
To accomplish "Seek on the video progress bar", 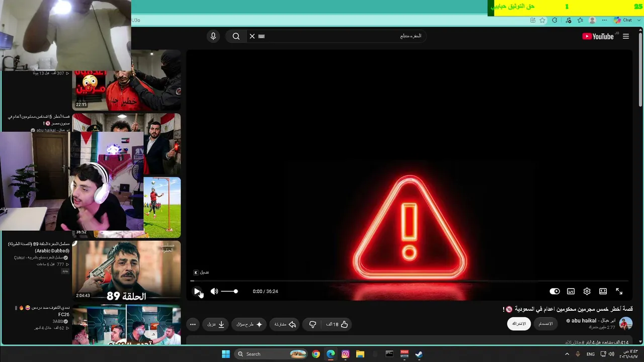I will pyautogui.click(x=410, y=281).
